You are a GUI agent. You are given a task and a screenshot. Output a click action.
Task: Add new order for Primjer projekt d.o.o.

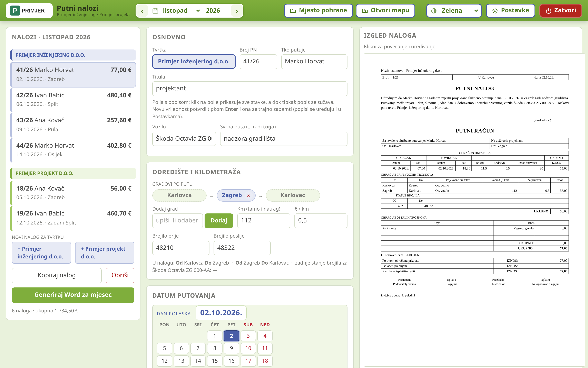(x=105, y=253)
